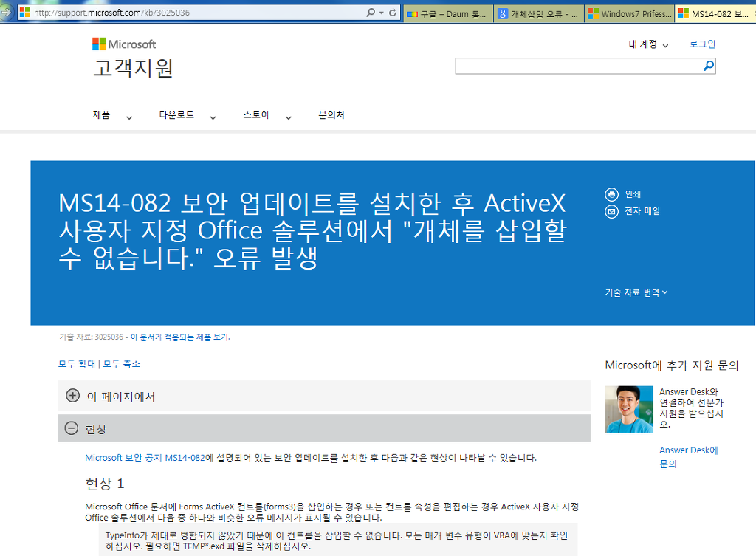
Task: Open the 다운로드 dropdown menu
Action: [188, 115]
